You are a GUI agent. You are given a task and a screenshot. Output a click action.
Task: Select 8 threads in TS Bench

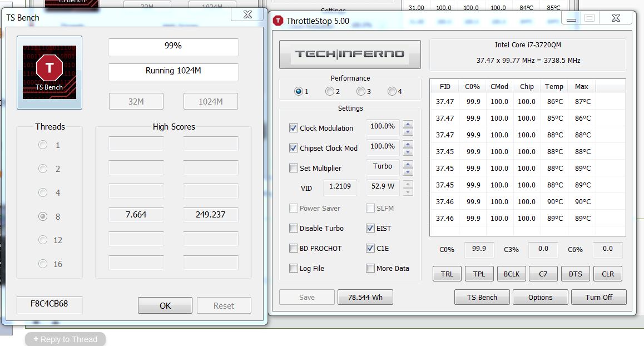tap(43, 216)
